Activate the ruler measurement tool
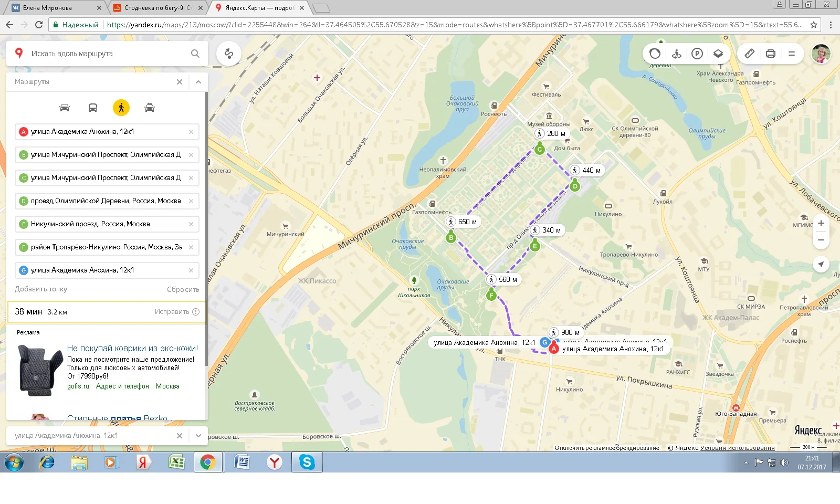The width and height of the screenshot is (840, 504). pyautogui.click(x=750, y=54)
